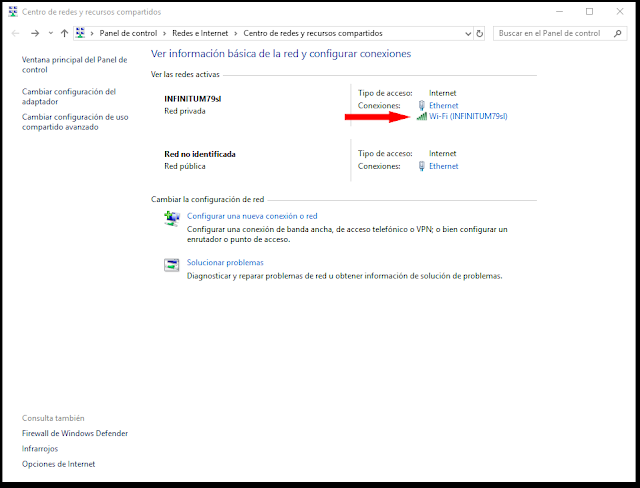The image size is (640, 488).
Task: Click Ethernet plug icon for INFINITUM79sl network
Action: (x=422, y=106)
